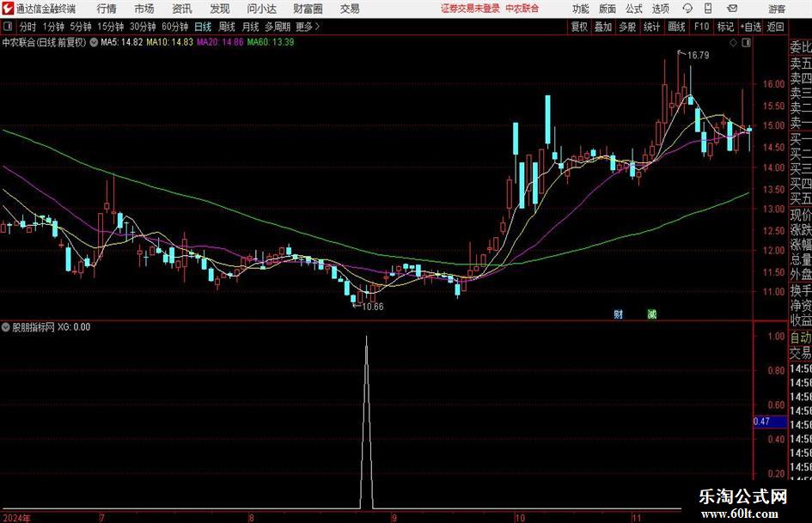The image size is (812, 523).
Task: Click the 财 marker icon on chart
Action: pos(618,313)
